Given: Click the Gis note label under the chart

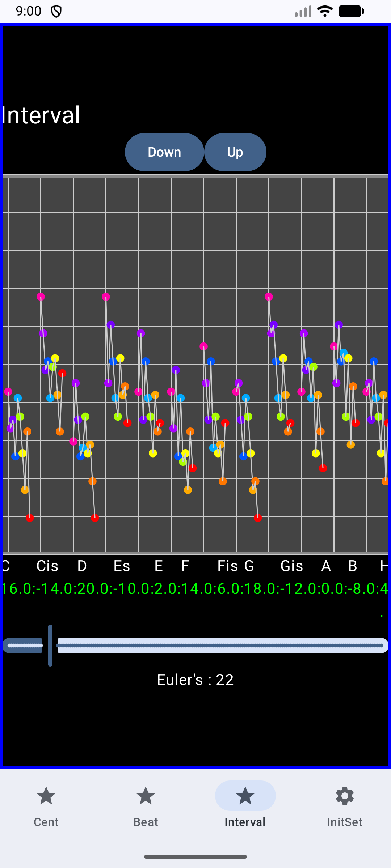Looking at the screenshot, I should pyautogui.click(x=292, y=566).
